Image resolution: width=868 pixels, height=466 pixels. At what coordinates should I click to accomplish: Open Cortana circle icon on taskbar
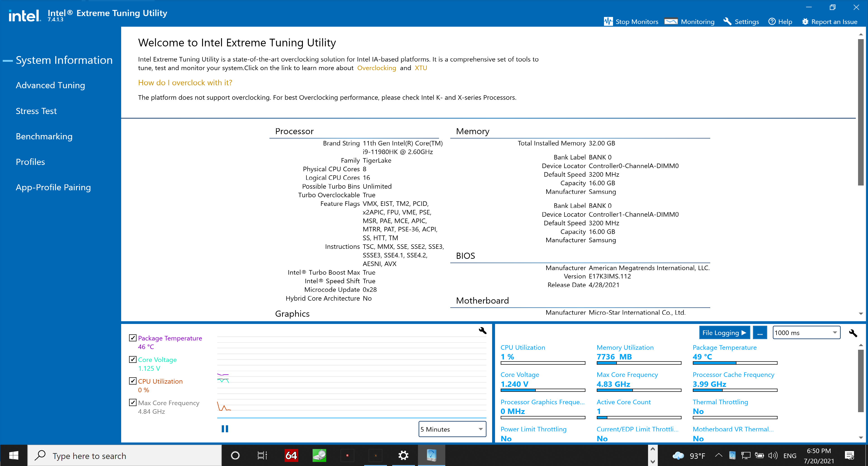[235, 456]
